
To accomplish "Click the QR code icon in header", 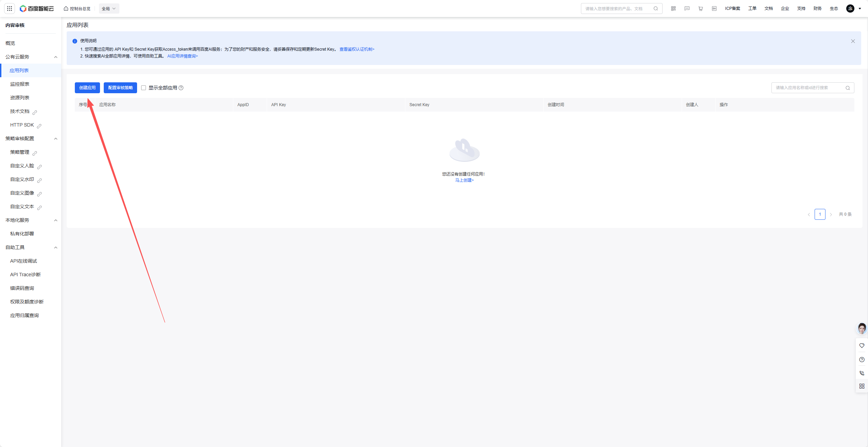I will 673,9.
